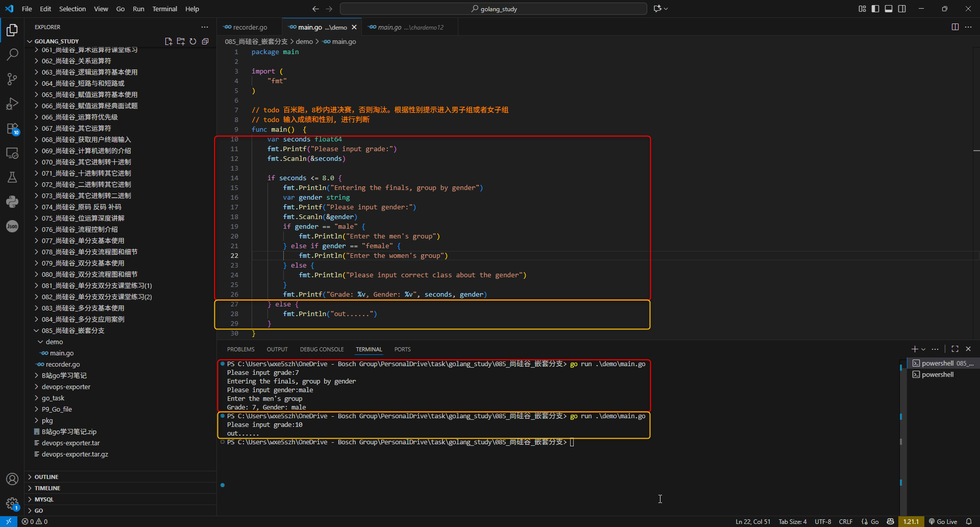Screen dimensions: 980x527
Task: Open the Manage gear menu
Action: coord(12,504)
